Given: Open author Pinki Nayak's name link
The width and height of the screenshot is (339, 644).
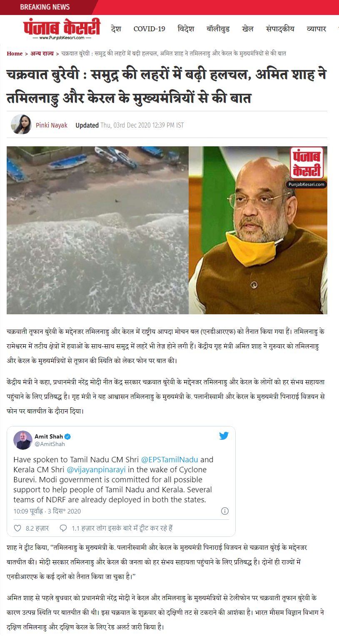Looking at the screenshot, I should pos(52,125).
